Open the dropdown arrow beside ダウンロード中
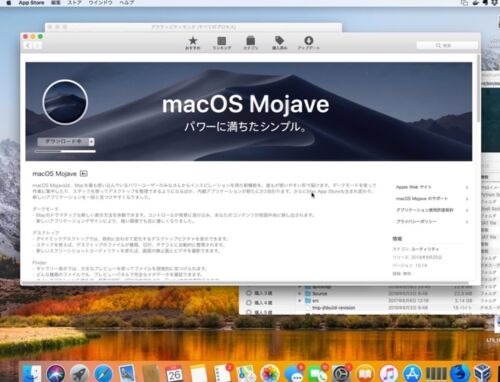Image resolution: width=500 pixels, height=382 pixels. pyautogui.click(x=92, y=142)
